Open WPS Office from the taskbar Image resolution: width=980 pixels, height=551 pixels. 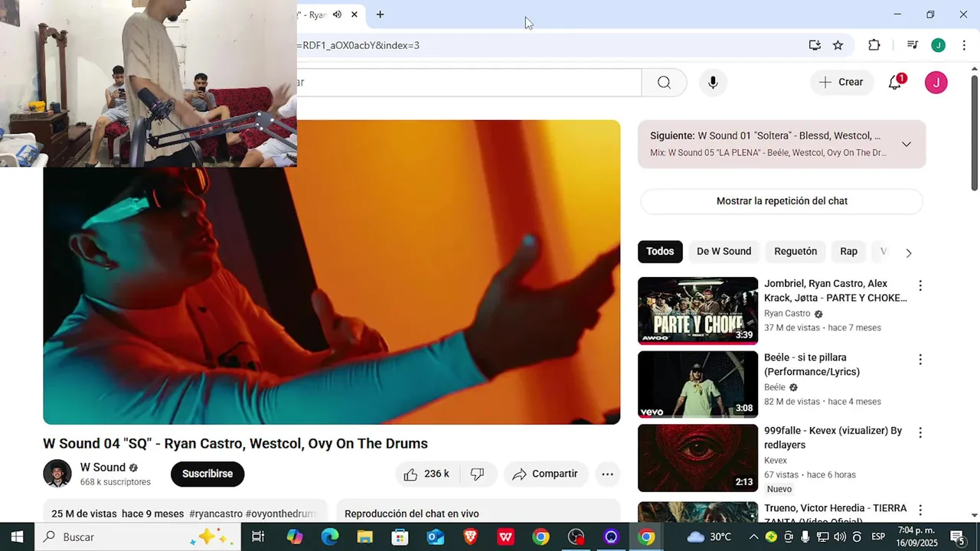[x=506, y=536]
